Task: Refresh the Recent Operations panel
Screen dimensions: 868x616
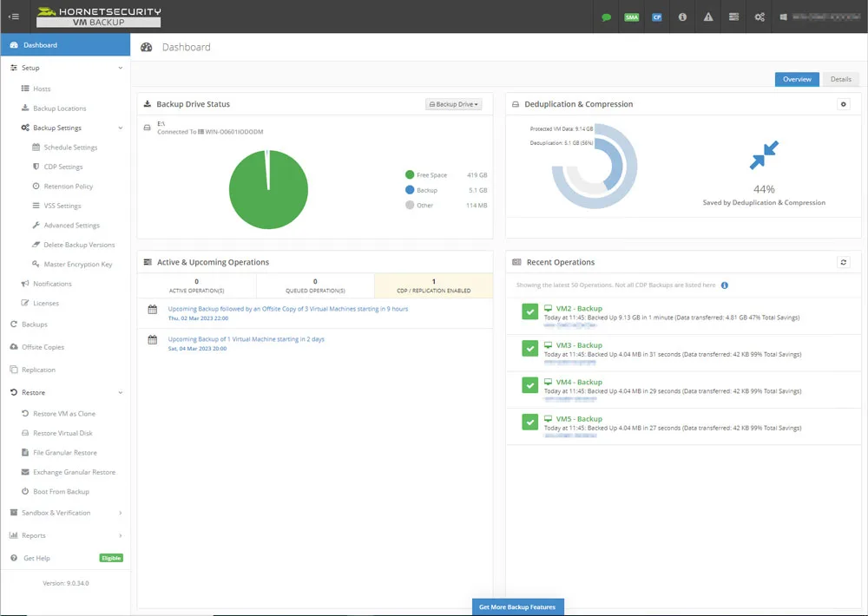Action: point(843,262)
